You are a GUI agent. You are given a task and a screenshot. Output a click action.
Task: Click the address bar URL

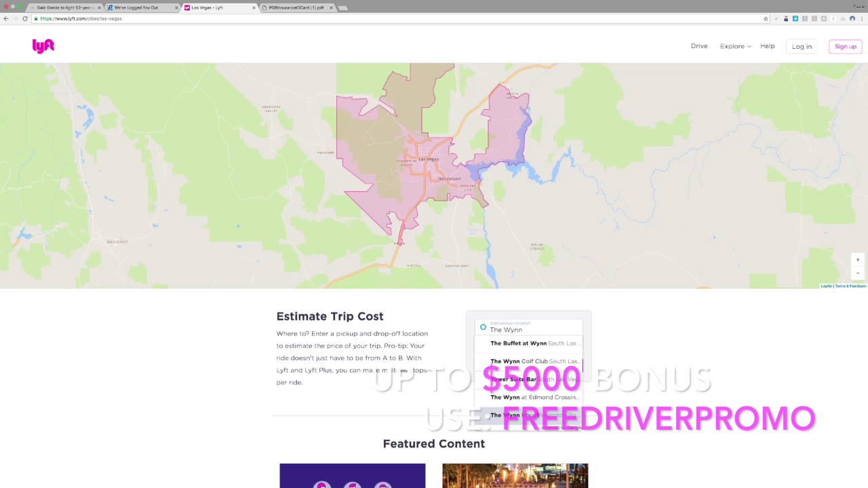point(81,18)
